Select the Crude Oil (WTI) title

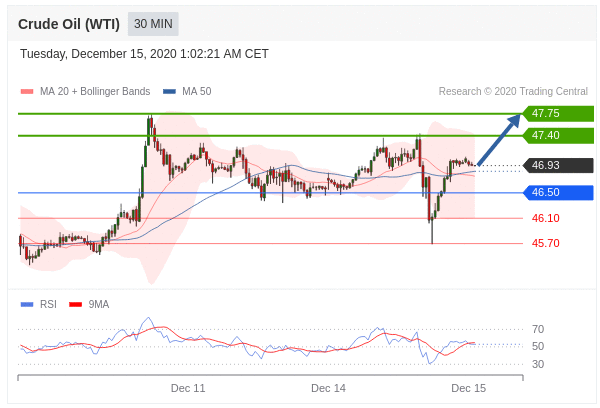coord(69,24)
